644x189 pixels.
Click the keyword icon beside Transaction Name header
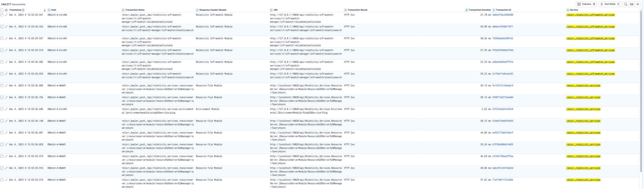pos(123,10)
